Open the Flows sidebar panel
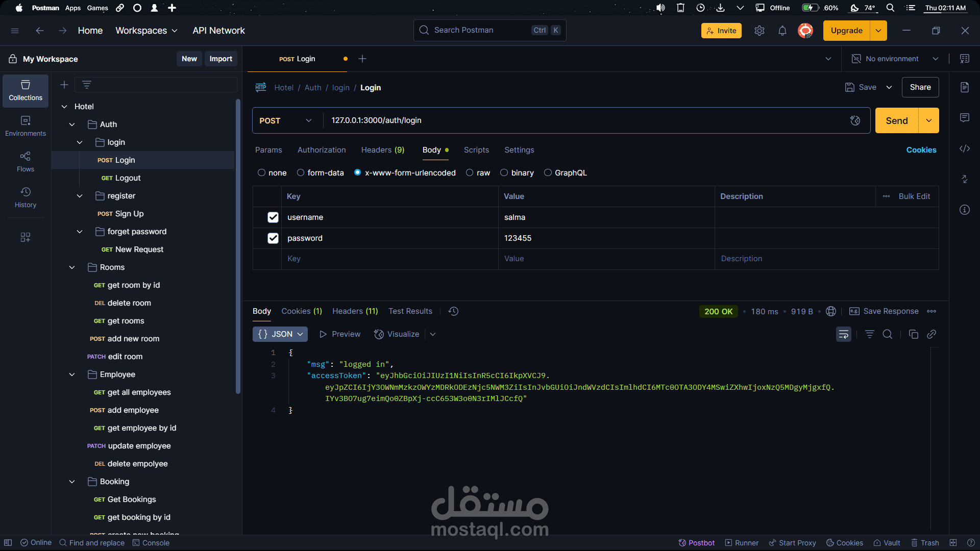The height and width of the screenshot is (551, 980). [x=26, y=162]
